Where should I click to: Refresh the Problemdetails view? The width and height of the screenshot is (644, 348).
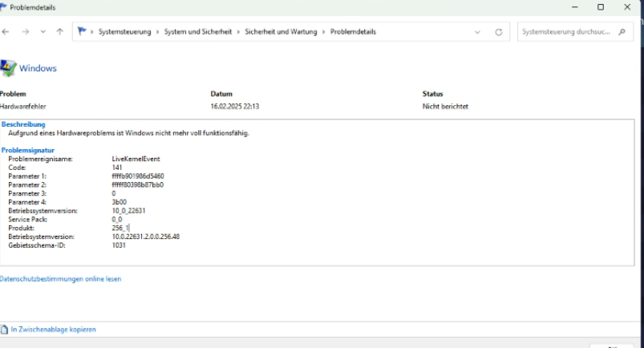[499, 32]
